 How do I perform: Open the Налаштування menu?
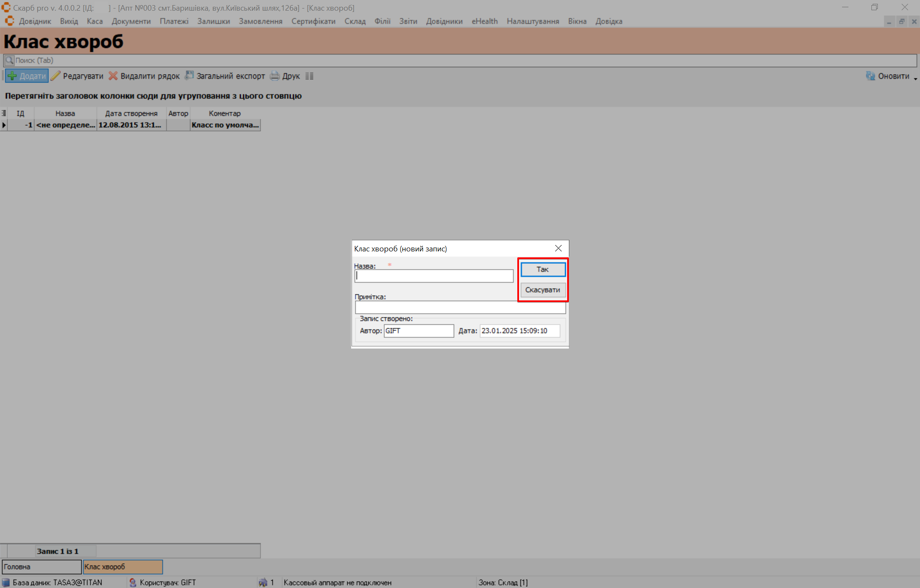click(533, 21)
